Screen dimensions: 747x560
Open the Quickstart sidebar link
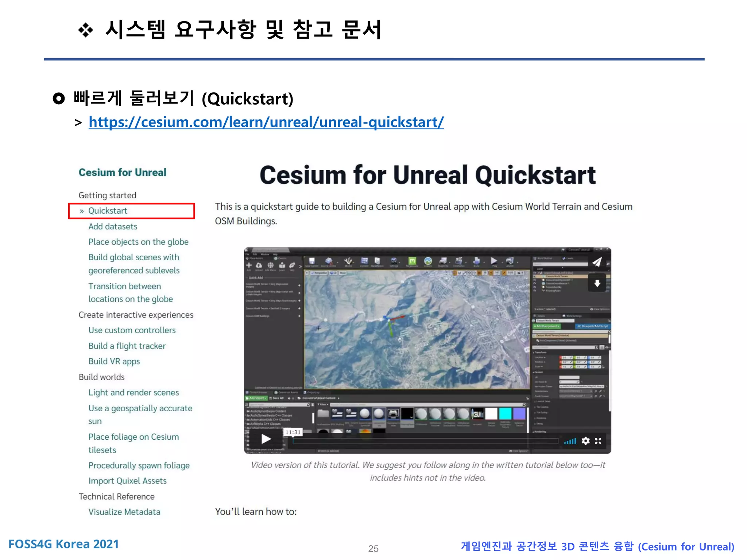[108, 211]
